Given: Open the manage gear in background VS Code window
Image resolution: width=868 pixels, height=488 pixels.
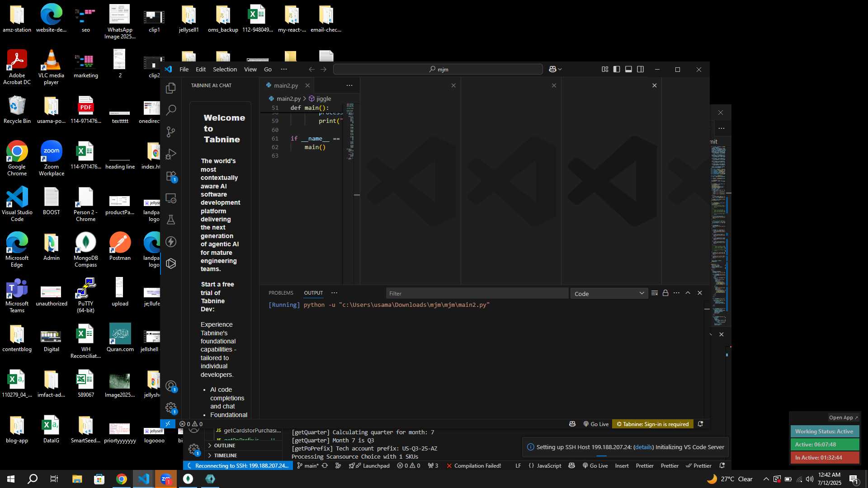Looking at the screenshot, I should (194, 450).
